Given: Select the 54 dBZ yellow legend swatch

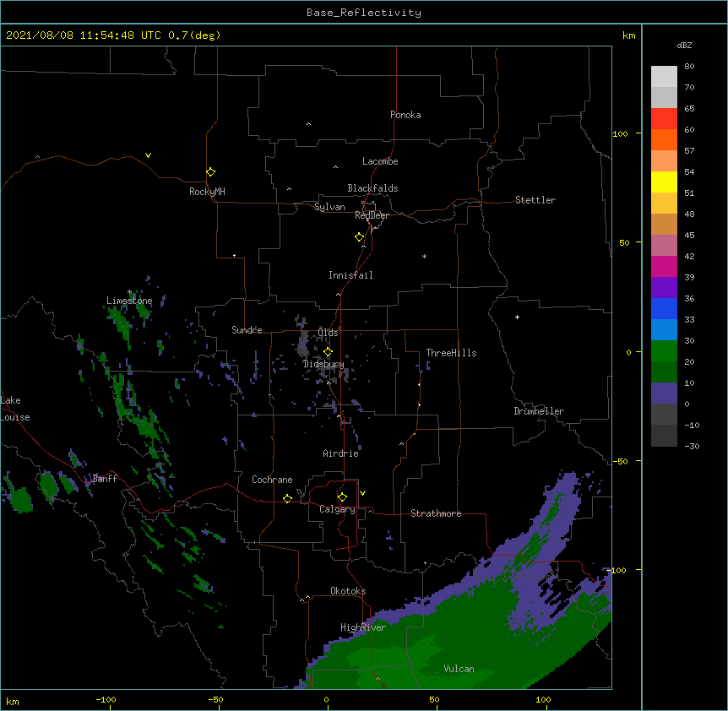Looking at the screenshot, I should (664, 182).
